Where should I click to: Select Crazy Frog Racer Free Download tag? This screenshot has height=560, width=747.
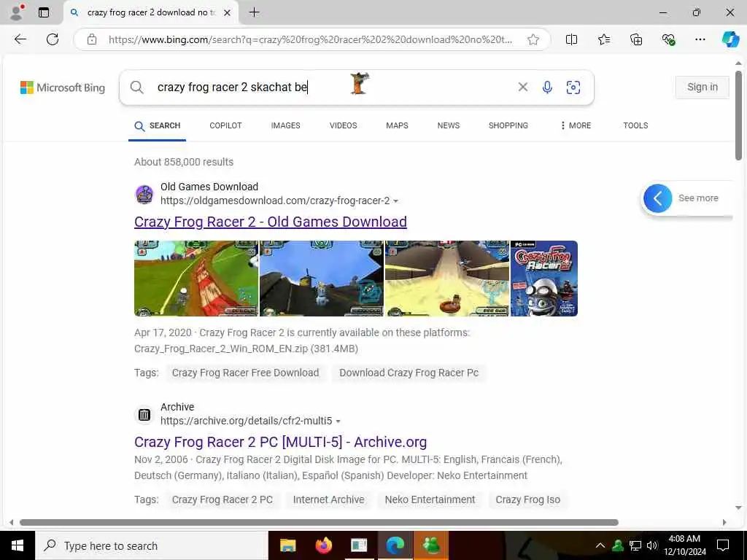pyautogui.click(x=245, y=373)
